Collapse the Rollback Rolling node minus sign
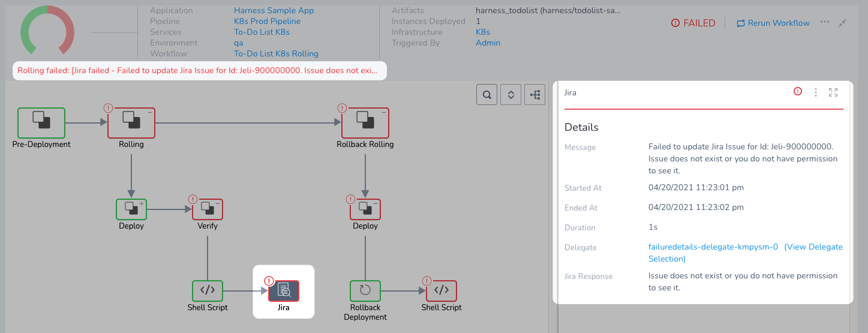 [383, 113]
